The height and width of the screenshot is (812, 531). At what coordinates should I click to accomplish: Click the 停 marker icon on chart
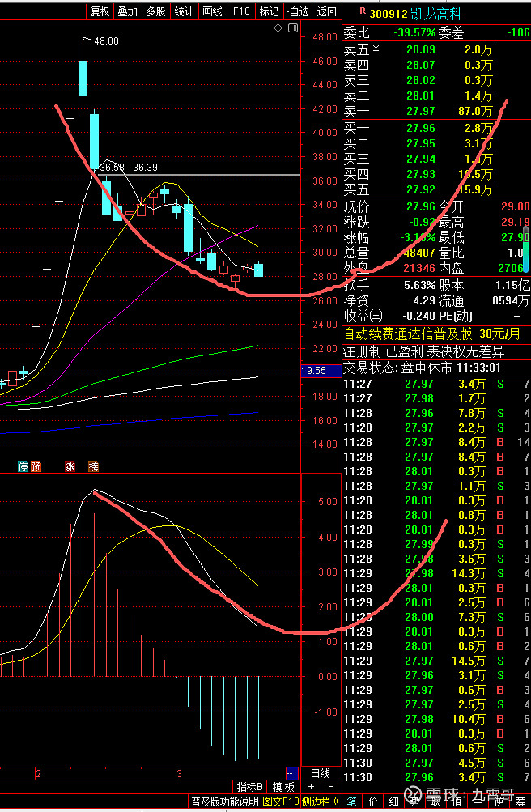pos(23,466)
